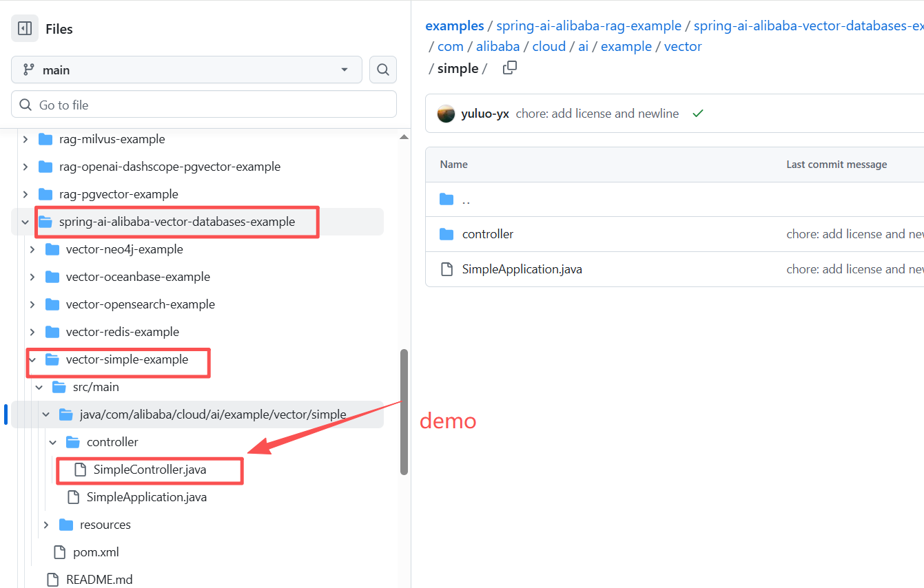This screenshot has width=924, height=588.
Task: Select README.md in the file tree
Action: point(99,580)
